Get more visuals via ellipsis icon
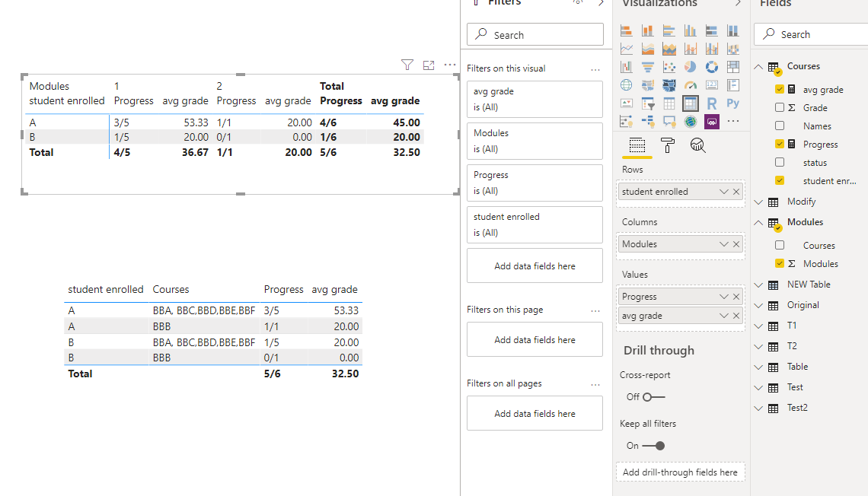Viewport: 868px width, 496px height. click(733, 121)
